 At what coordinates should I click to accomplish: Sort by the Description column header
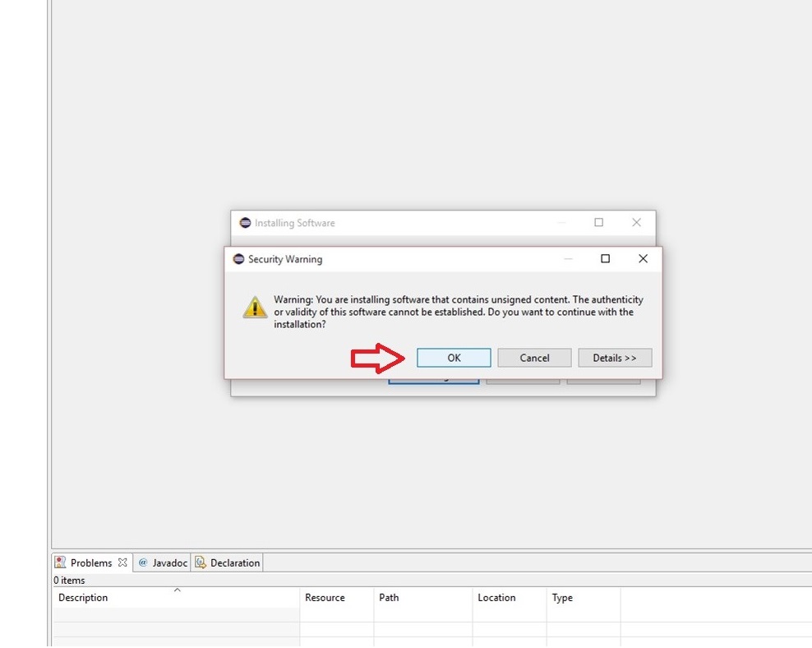pyautogui.click(x=83, y=598)
